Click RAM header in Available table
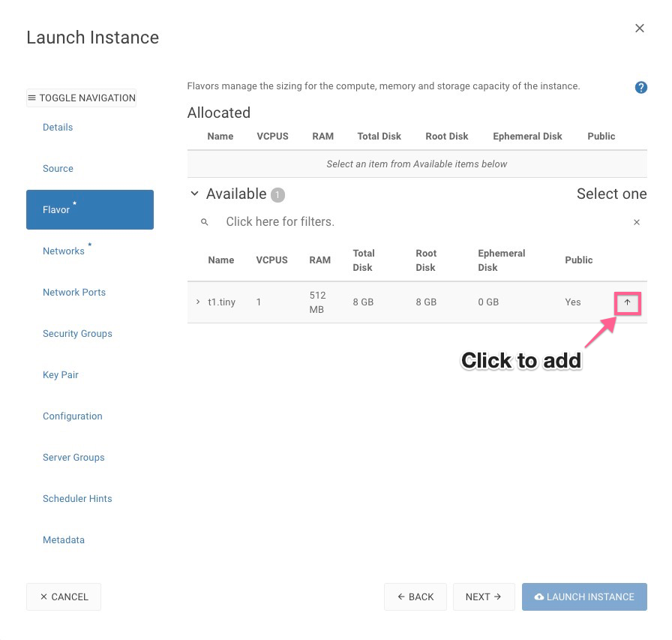This screenshot has height=640, width=672. (320, 260)
